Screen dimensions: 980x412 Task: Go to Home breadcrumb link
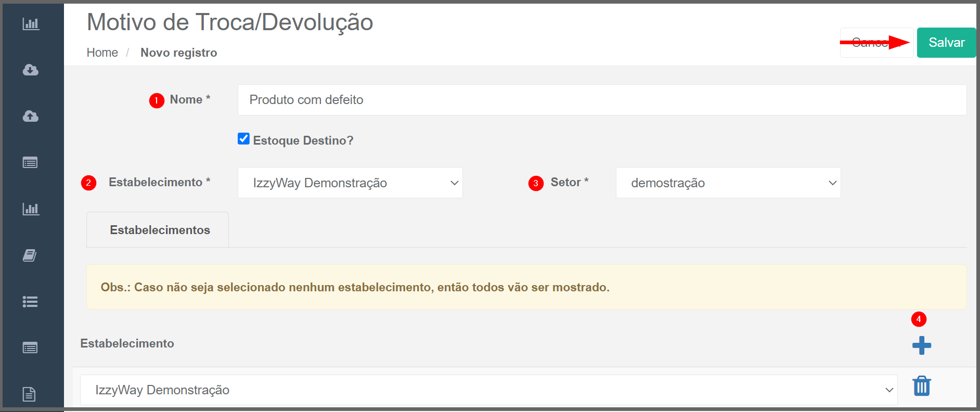coord(102,53)
